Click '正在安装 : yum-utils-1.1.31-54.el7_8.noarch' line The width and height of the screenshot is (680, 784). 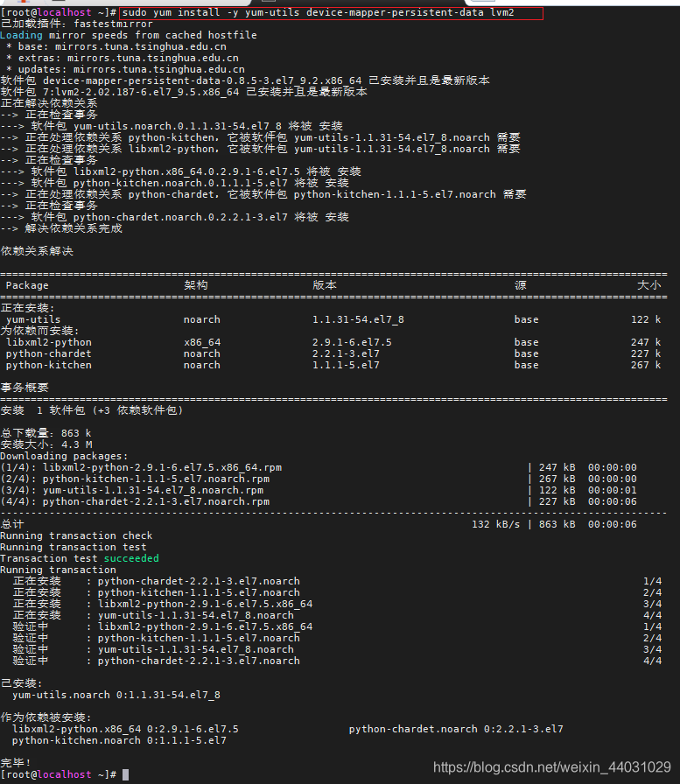[x=337, y=615]
